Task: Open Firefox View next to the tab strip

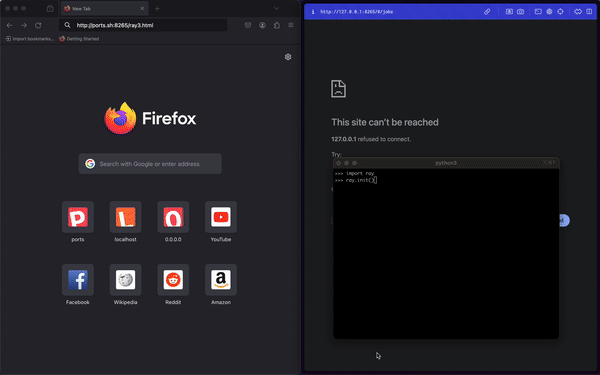Action: [50, 8]
